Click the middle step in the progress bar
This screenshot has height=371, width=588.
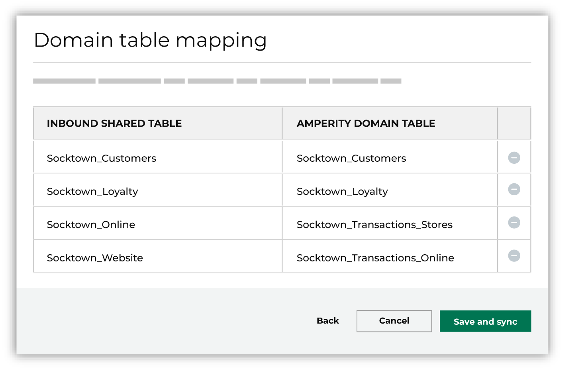coord(247,81)
